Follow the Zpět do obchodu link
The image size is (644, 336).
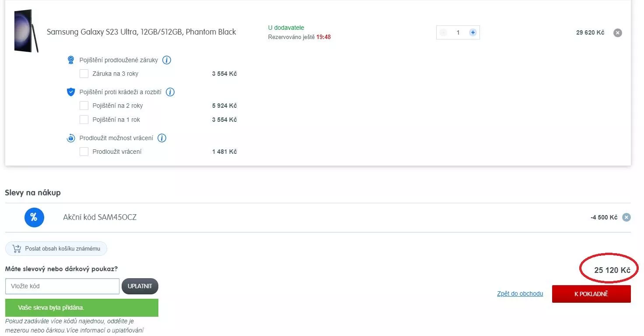pos(520,294)
